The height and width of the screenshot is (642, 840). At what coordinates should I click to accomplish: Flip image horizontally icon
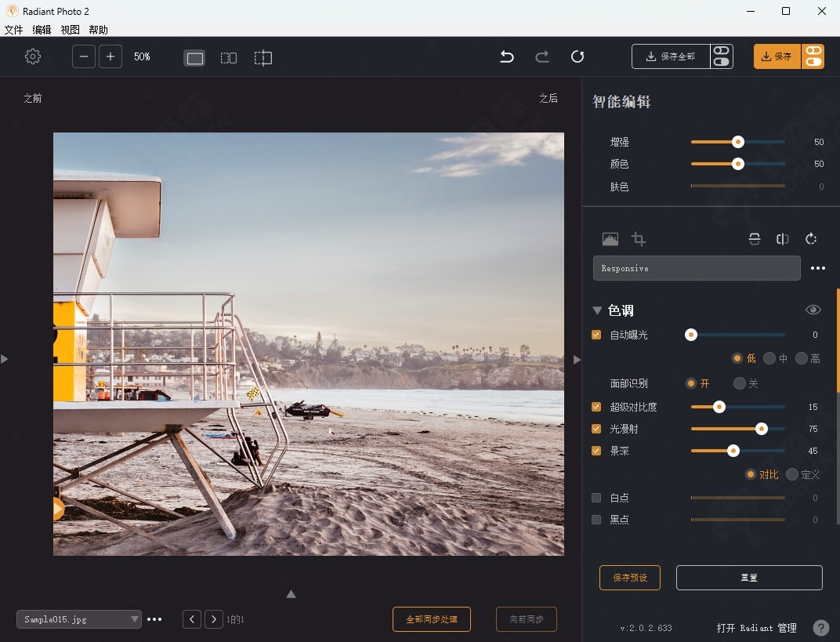click(782, 239)
